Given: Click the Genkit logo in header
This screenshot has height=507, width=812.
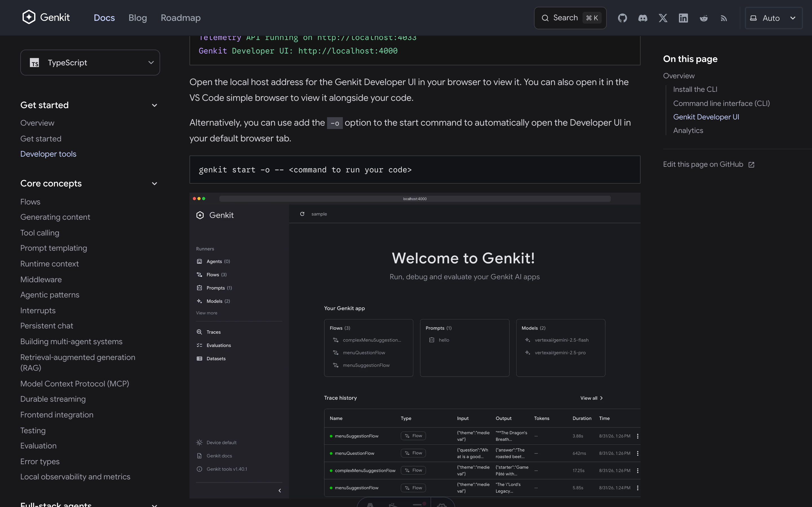Looking at the screenshot, I should tap(46, 17).
